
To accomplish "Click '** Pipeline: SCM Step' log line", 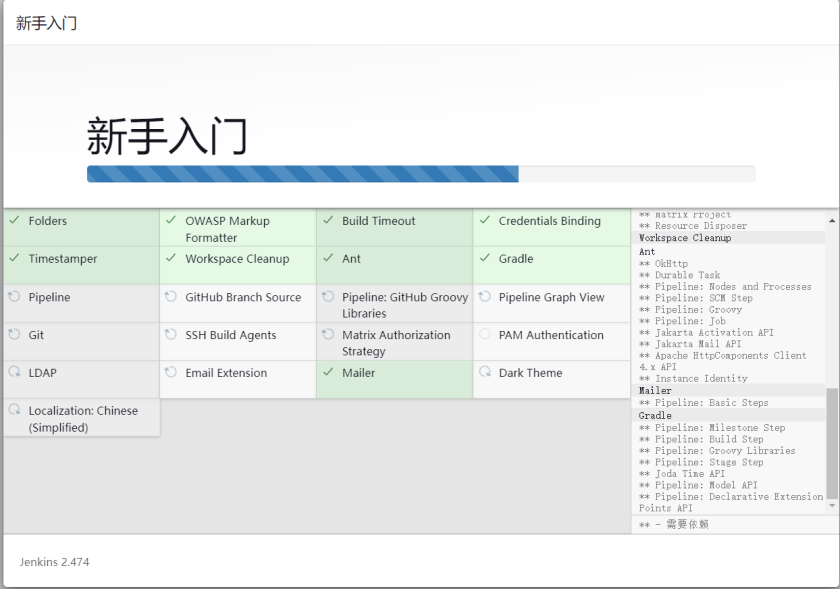I will pyautogui.click(x=695, y=298).
